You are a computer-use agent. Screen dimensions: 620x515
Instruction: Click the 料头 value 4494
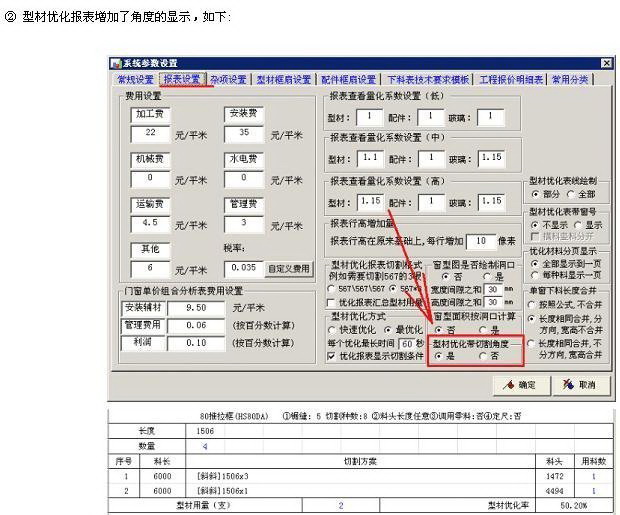click(x=554, y=491)
